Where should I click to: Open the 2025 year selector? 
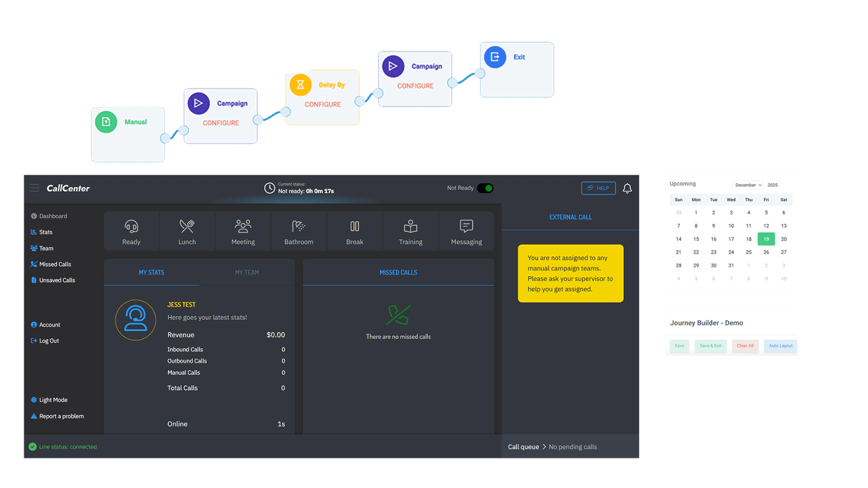(x=773, y=185)
